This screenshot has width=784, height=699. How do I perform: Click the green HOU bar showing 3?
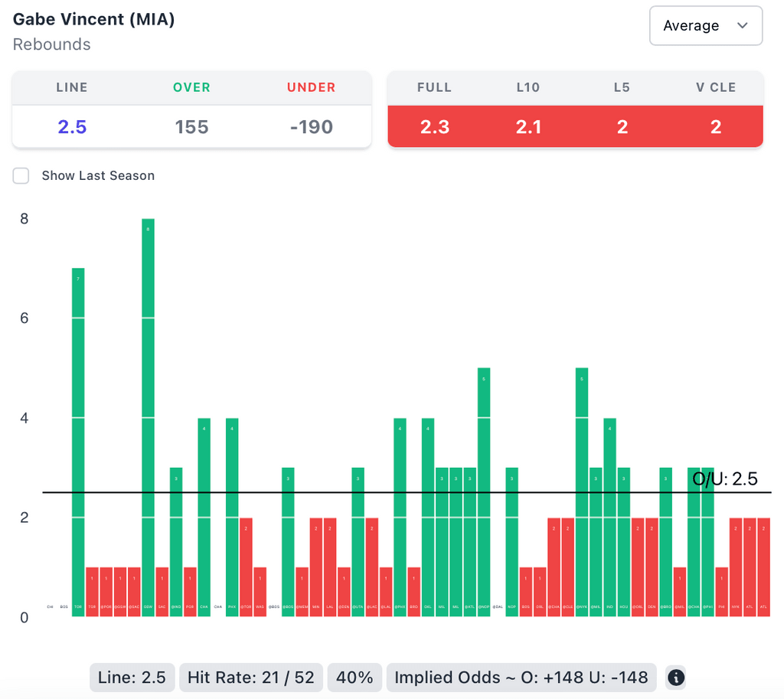click(x=623, y=542)
